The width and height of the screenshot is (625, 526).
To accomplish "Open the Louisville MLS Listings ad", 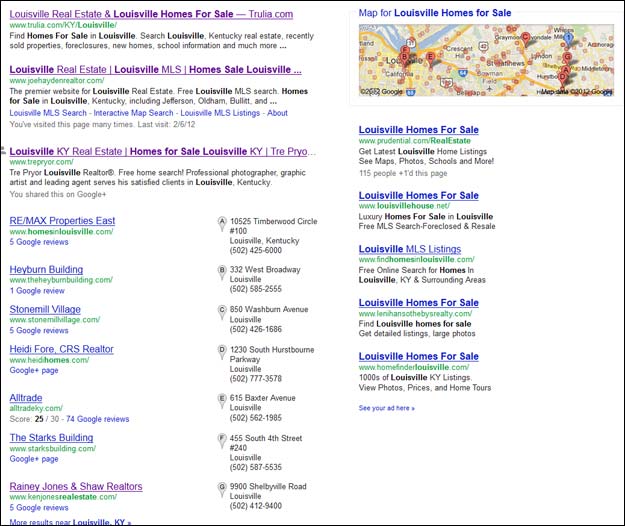I will point(410,248).
